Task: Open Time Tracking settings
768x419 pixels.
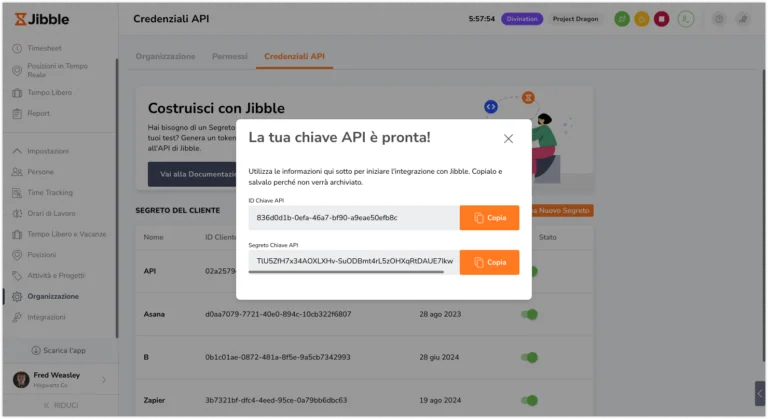Action: click(x=50, y=193)
